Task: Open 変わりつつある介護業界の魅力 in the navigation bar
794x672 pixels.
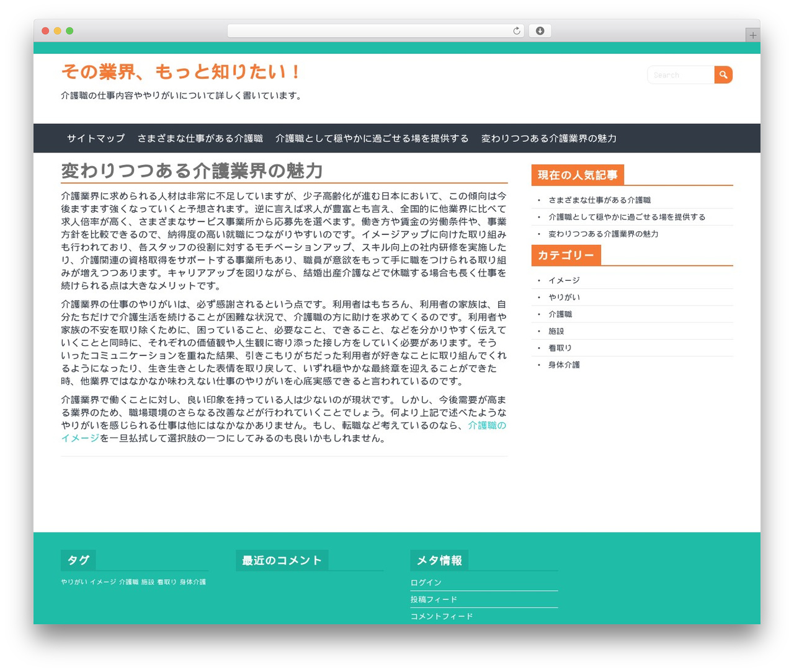Action: pyautogui.click(x=549, y=138)
